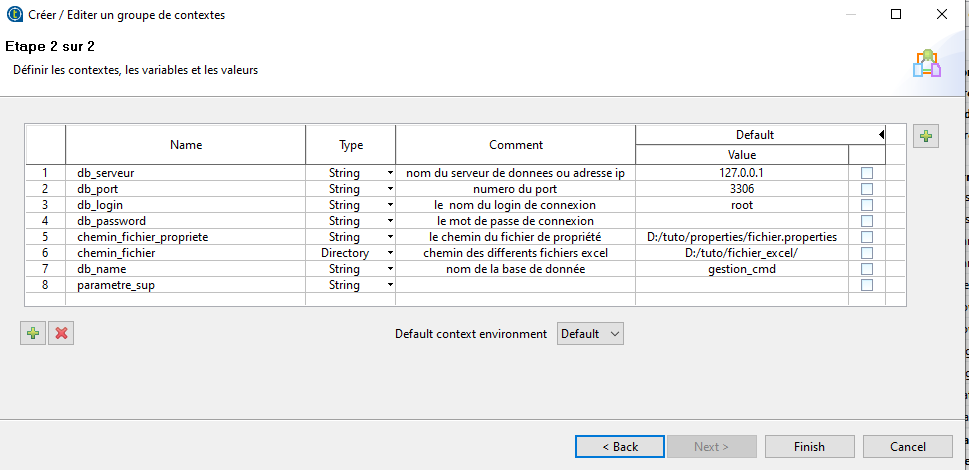Screen dimensions: 969x470
Task: Click the context group icon in the top right
Action: click(x=926, y=64)
